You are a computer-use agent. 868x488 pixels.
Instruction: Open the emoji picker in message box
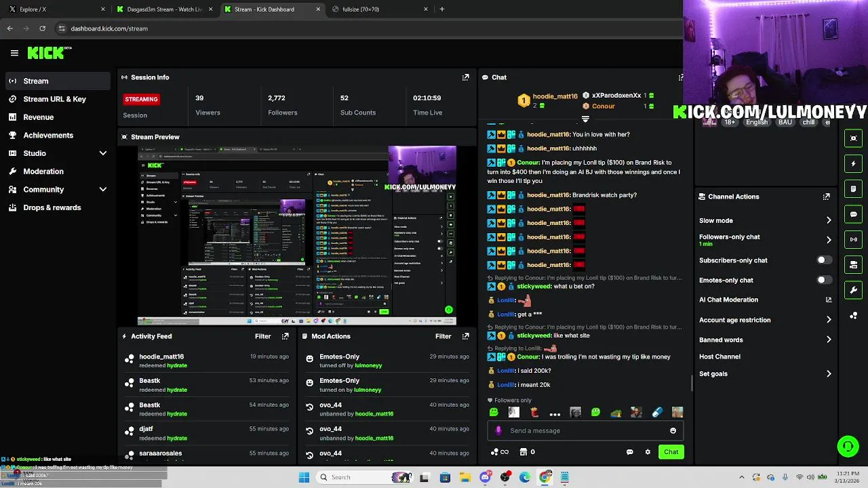click(x=673, y=430)
